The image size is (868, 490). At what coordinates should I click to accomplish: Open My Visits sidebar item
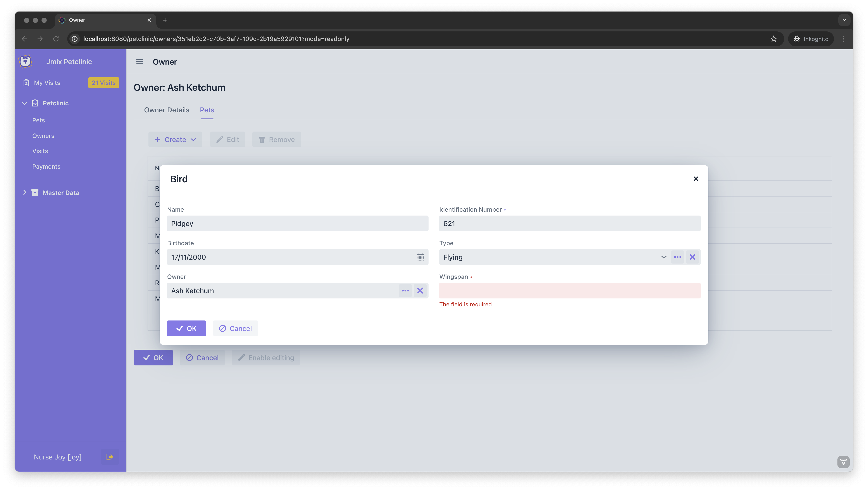point(47,83)
